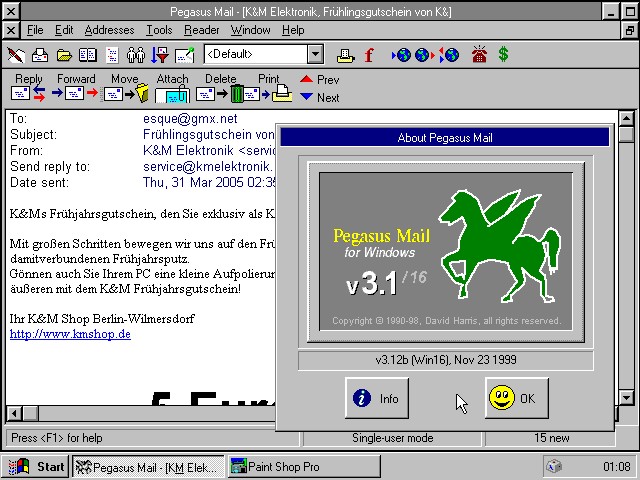Image resolution: width=640 pixels, height=480 pixels.
Task: Open the local users list icon
Action: (x=136, y=55)
